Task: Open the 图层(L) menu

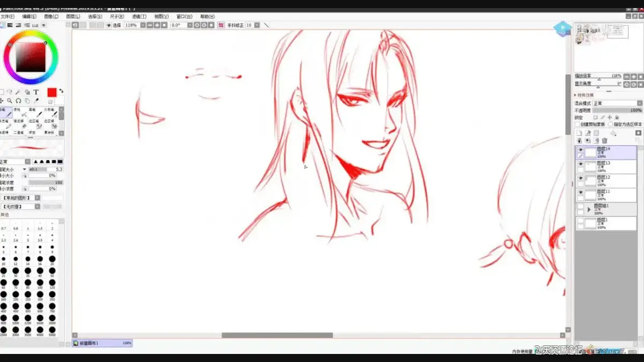Action: [x=73, y=17]
